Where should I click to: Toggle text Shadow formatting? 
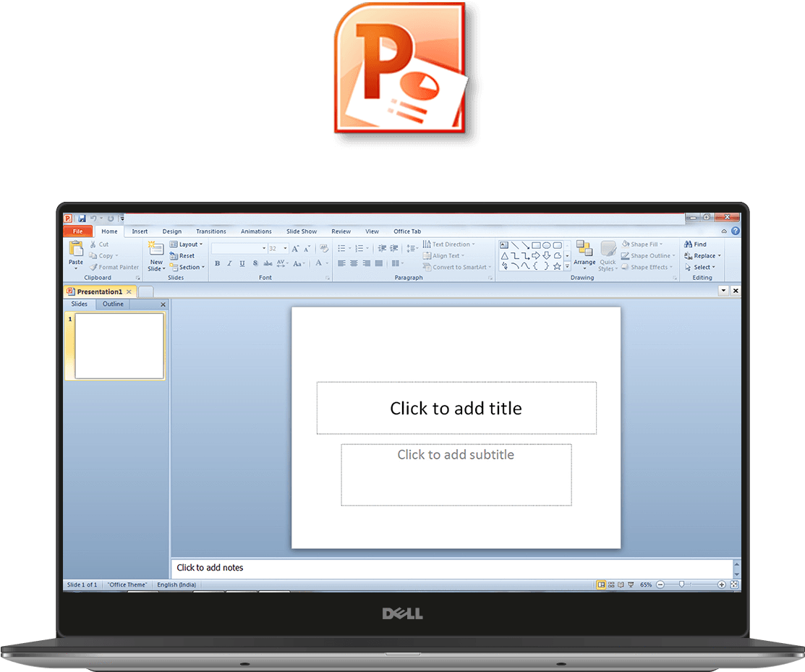(255, 263)
